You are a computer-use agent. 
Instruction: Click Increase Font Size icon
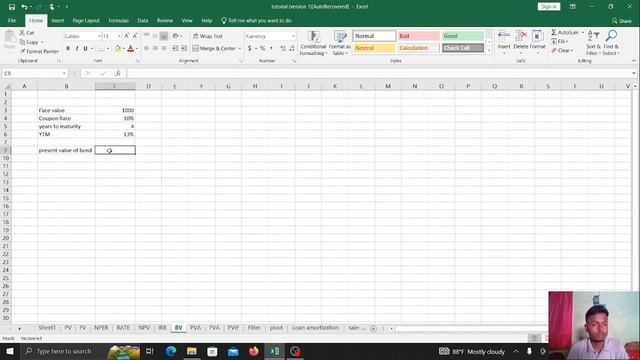click(127, 36)
